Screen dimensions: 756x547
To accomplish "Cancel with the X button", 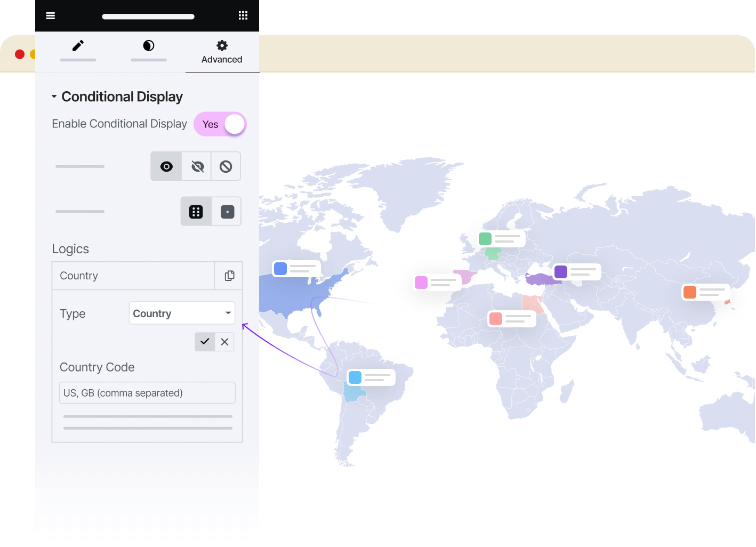I will tap(224, 342).
